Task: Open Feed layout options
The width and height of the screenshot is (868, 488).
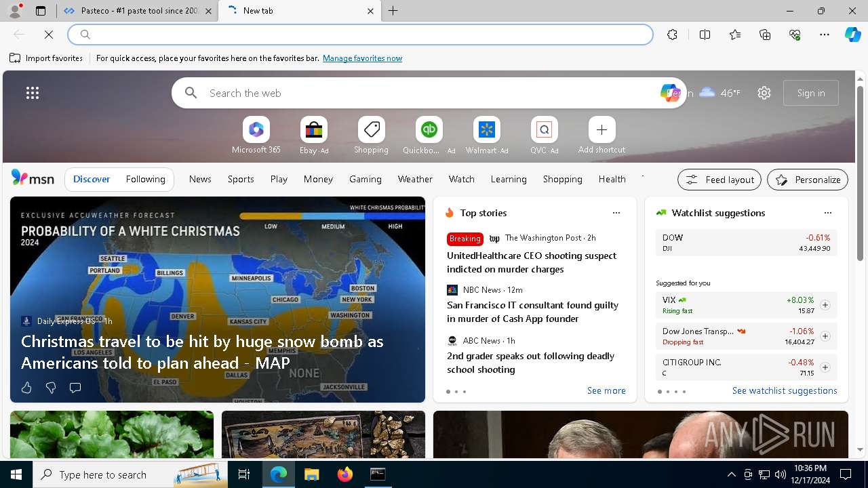Action: click(x=719, y=180)
